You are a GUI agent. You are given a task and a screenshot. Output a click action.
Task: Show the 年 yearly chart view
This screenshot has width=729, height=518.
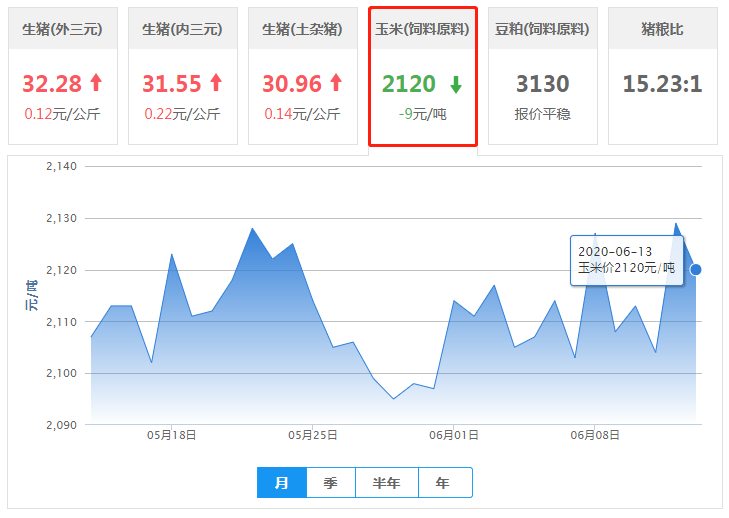click(443, 483)
